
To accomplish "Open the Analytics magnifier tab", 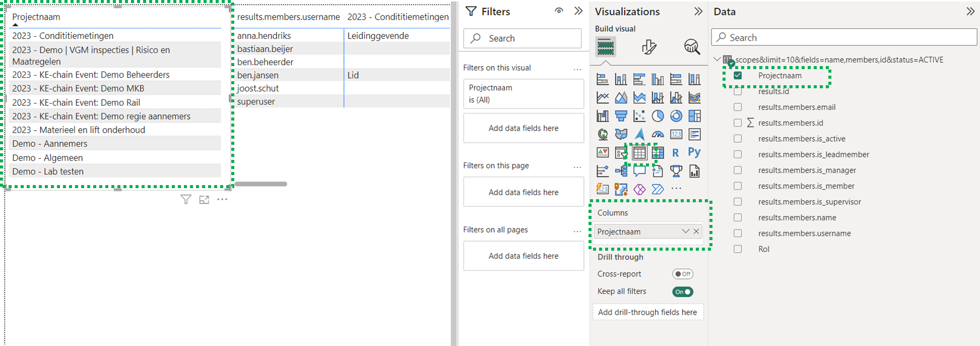I will (692, 47).
